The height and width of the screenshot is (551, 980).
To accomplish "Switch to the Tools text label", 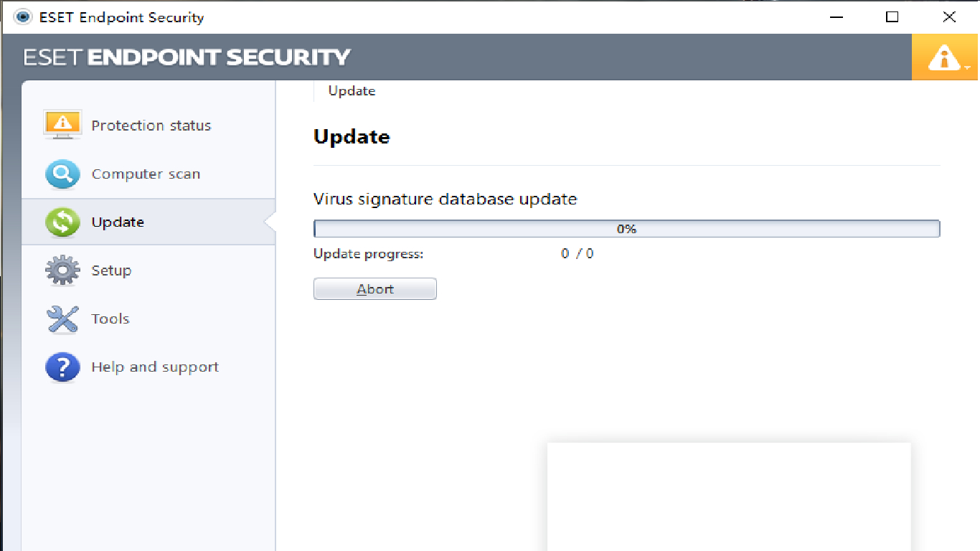I will point(110,319).
